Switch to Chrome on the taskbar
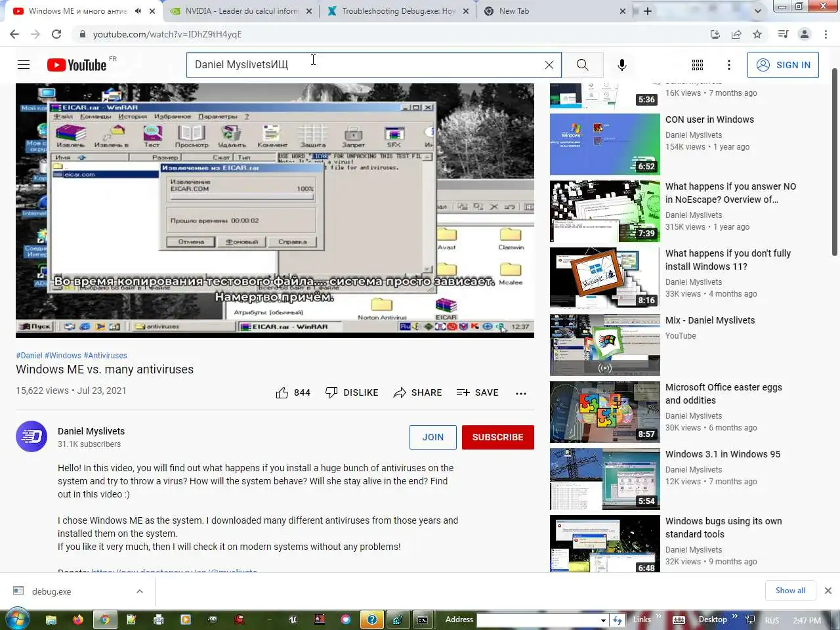 tap(104, 619)
